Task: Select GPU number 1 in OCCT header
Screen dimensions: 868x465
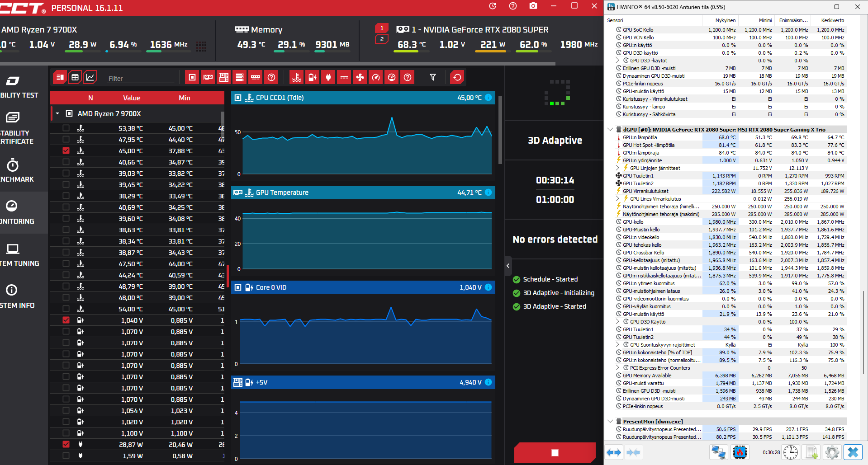Action: tap(382, 28)
